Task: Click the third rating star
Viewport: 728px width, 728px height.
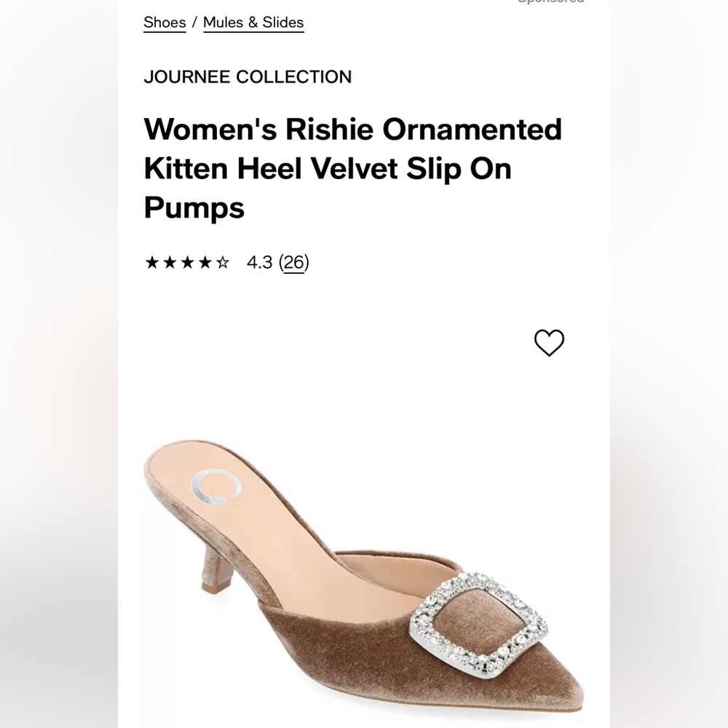Action: pyautogui.click(x=188, y=263)
